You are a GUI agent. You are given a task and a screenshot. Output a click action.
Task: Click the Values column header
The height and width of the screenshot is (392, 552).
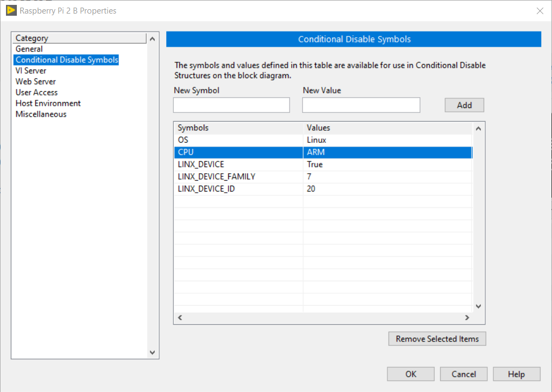[x=387, y=128]
